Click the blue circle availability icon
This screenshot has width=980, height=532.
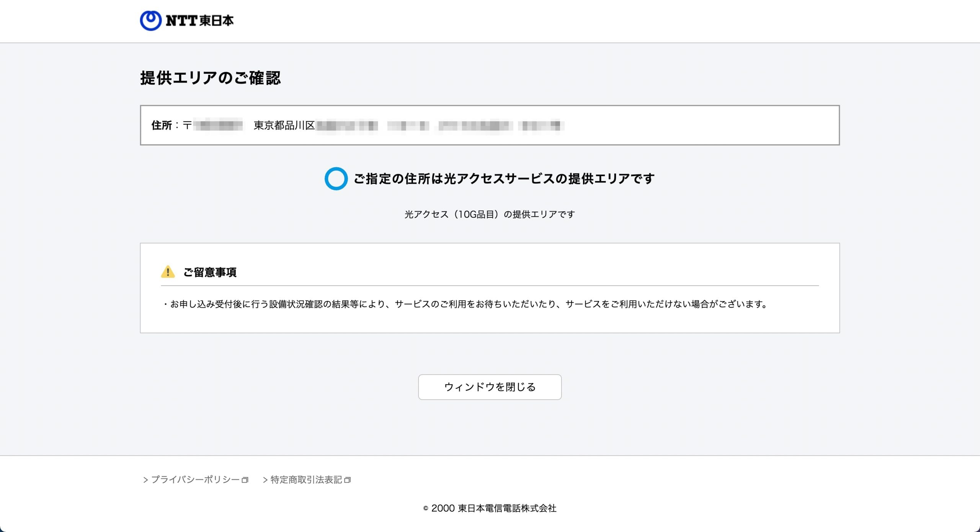tap(336, 179)
